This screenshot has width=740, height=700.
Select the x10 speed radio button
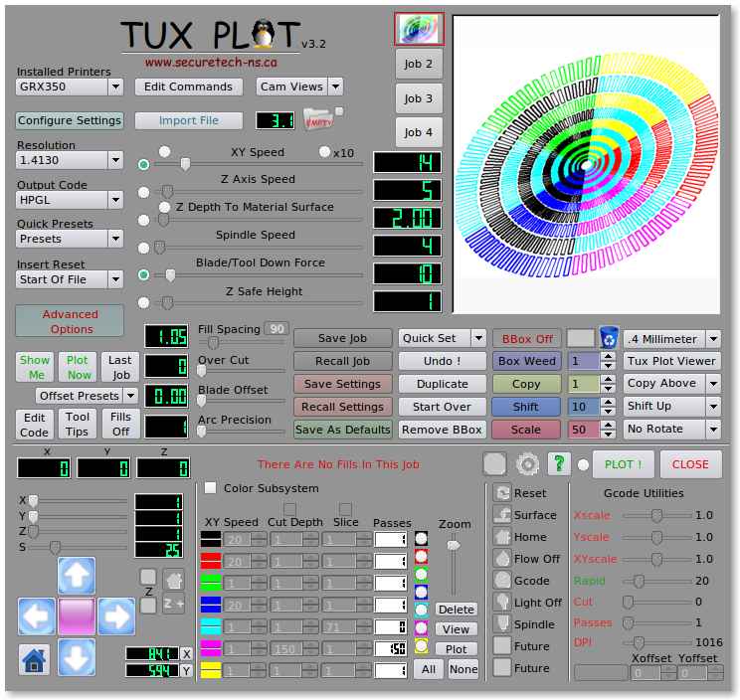tap(324, 152)
